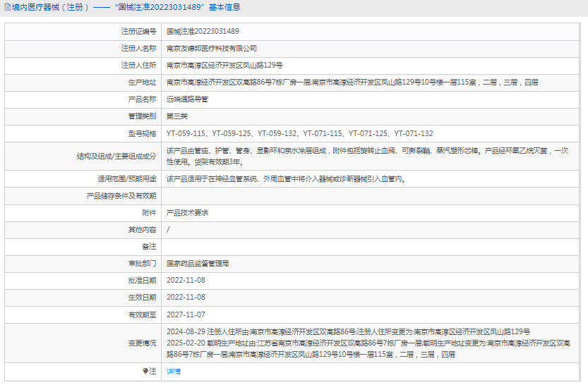The width and height of the screenshot is (588, 385).
Task: Click the 管理类别 label
Action: (142, 116)
